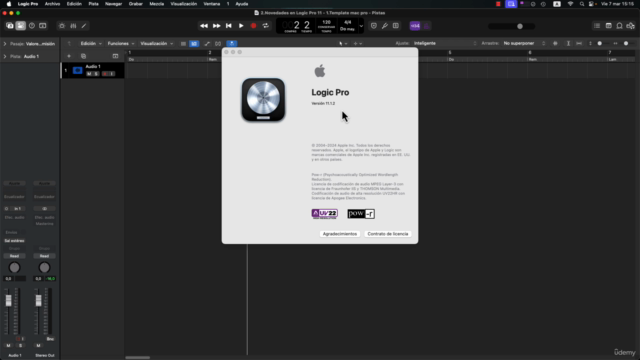
Task: Open the Tuner button
Action: 384,26
